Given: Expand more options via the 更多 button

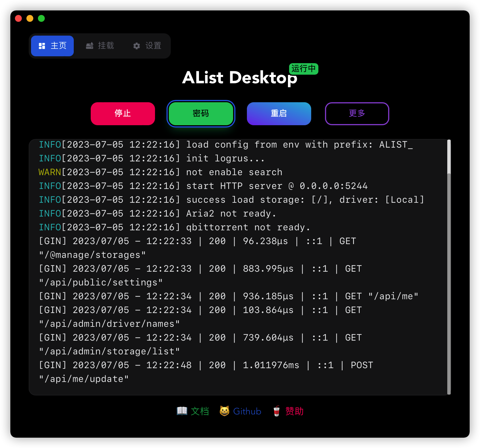Looking at the screenshot, I should click(357, 114).
